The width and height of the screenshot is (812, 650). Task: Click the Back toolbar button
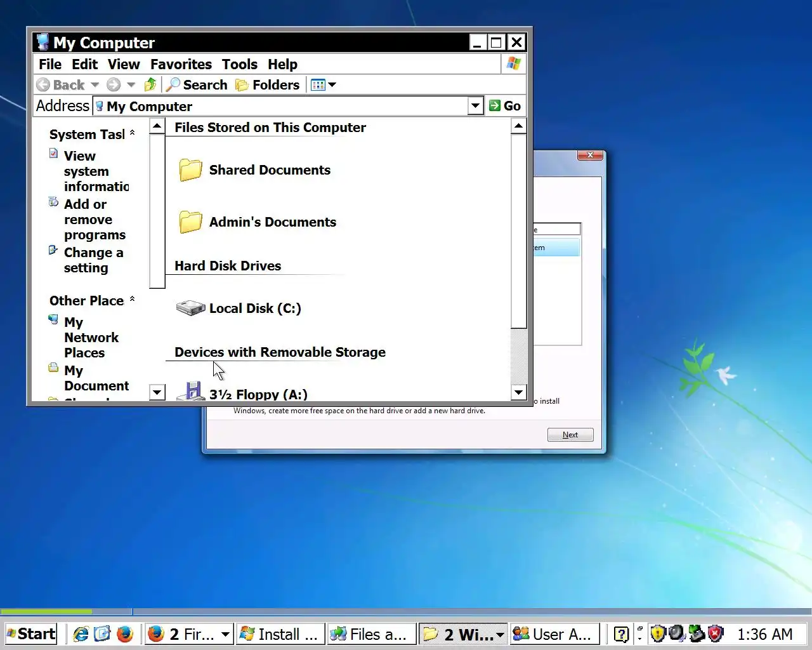[x=60, y=84]
